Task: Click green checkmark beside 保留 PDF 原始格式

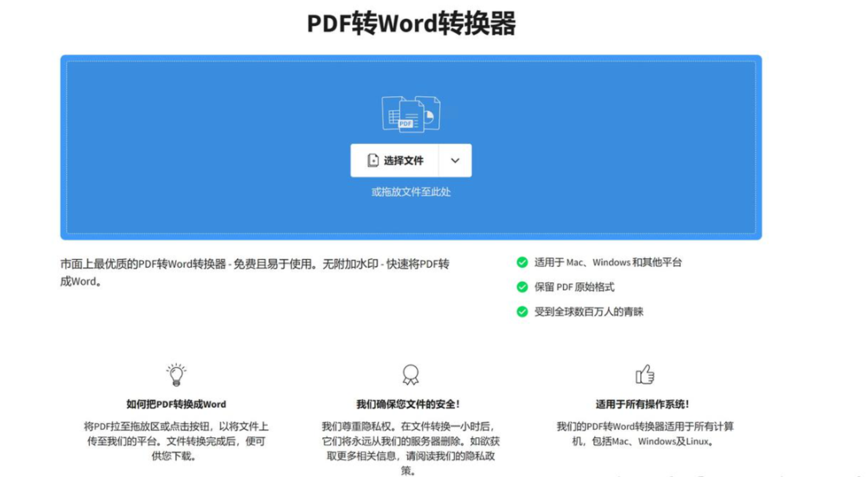Action: point(522,287)
